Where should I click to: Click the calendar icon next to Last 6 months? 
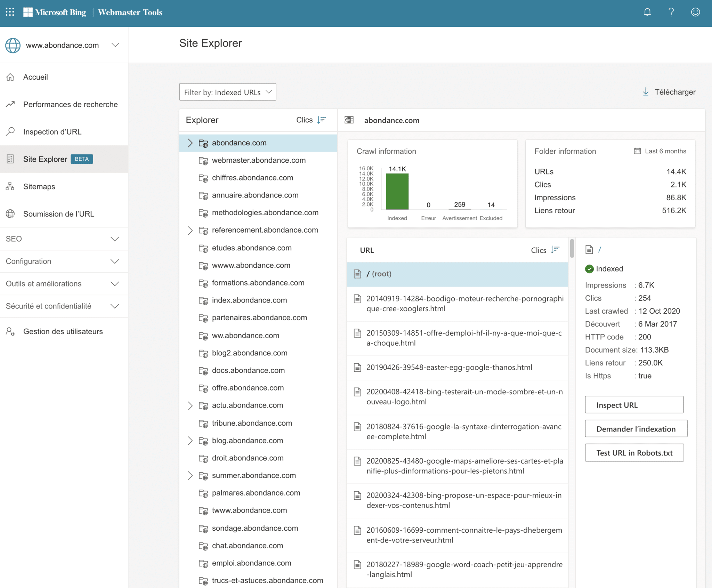[637, 151]
